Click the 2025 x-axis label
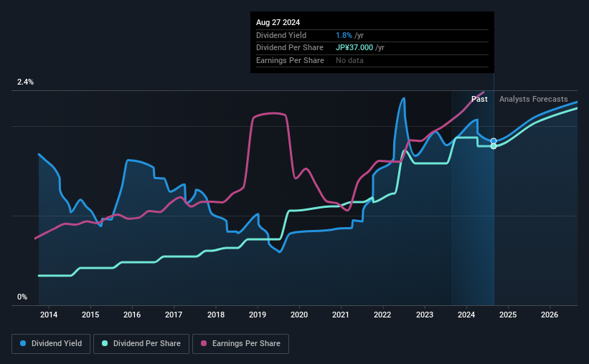Viewport: 589px width, 364px height. (508, 315)
